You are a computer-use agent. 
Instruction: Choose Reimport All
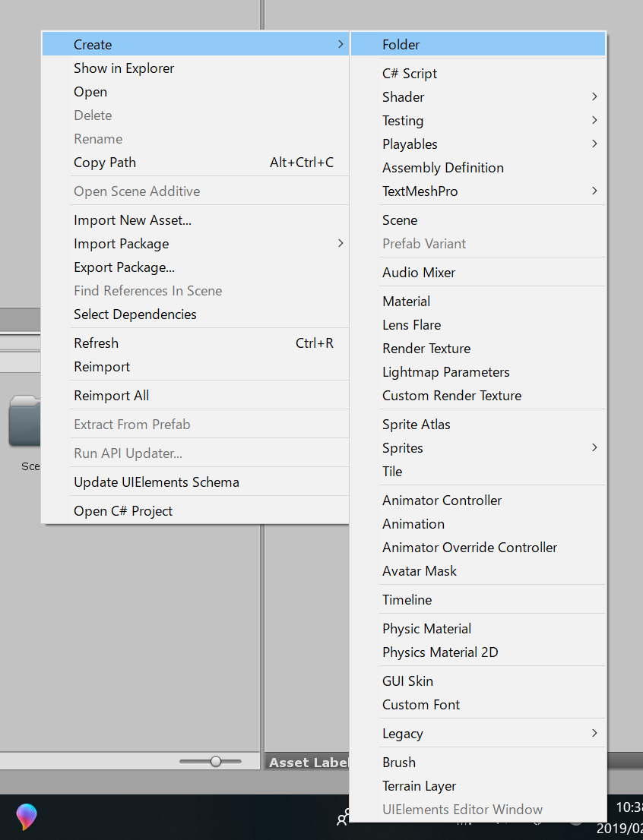coord(111,396)
